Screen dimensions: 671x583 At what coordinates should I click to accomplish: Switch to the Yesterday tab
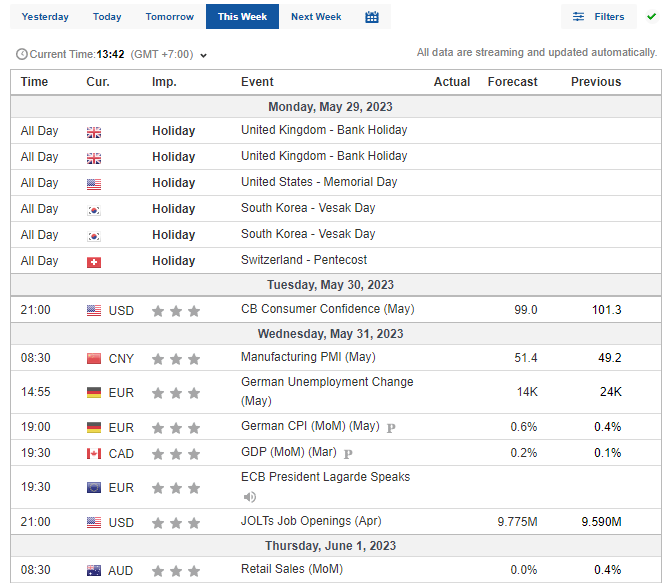(x=45, y=17)
